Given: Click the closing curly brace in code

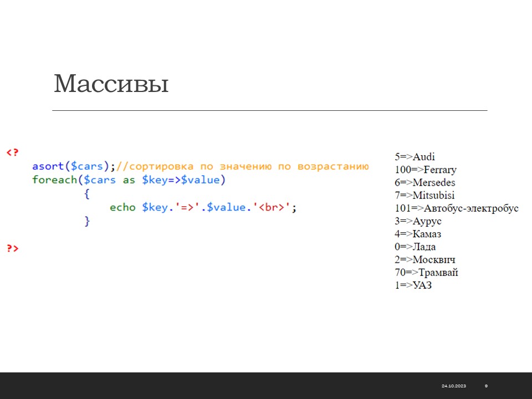Looking at the screenshot, I should 86,221.
